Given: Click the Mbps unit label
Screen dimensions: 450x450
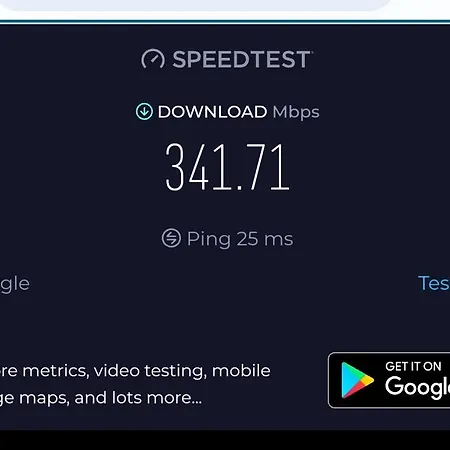Looking at the screenshot, I should click(x=296, y=112).
